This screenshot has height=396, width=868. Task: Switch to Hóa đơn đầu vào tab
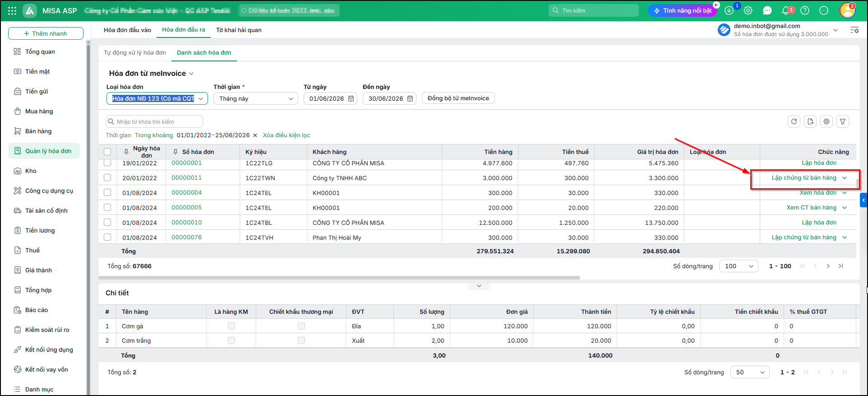pos(127,30)
